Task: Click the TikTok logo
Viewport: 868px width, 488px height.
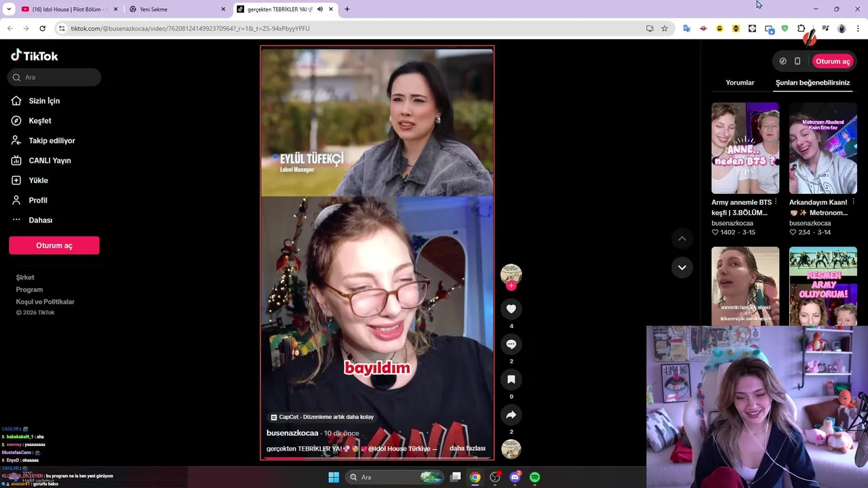Action: tap(35, 56)
